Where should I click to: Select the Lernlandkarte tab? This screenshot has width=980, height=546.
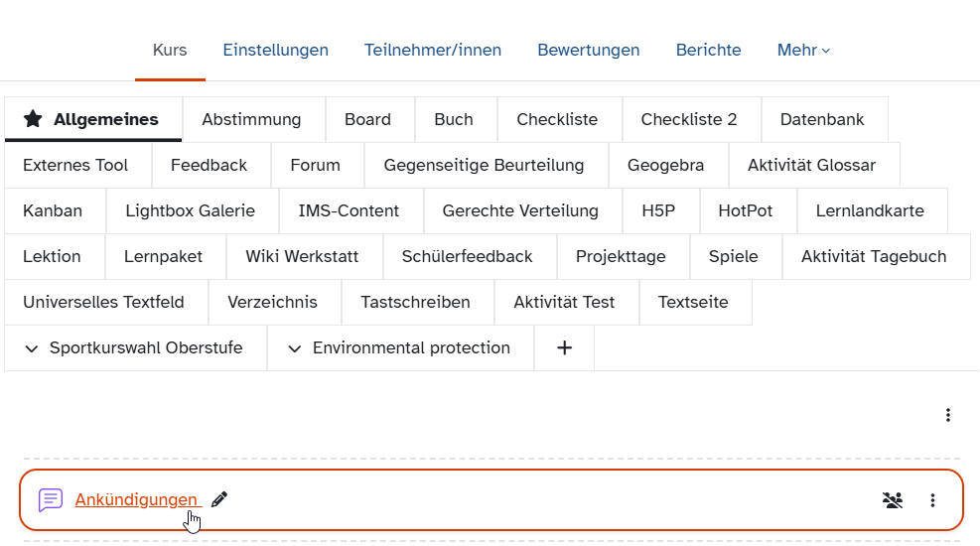[869, 210]
